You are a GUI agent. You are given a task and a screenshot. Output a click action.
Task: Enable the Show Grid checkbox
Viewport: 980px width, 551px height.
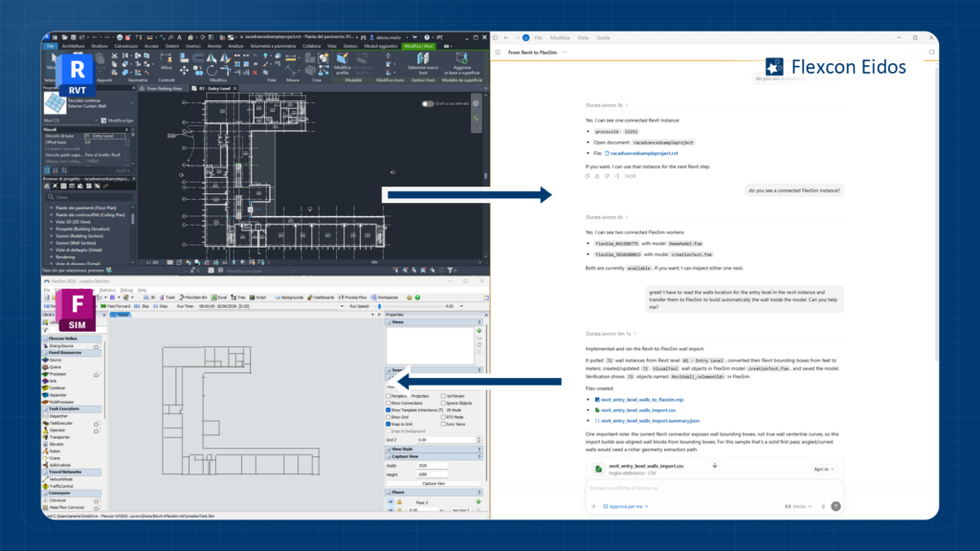pos(389,417)
